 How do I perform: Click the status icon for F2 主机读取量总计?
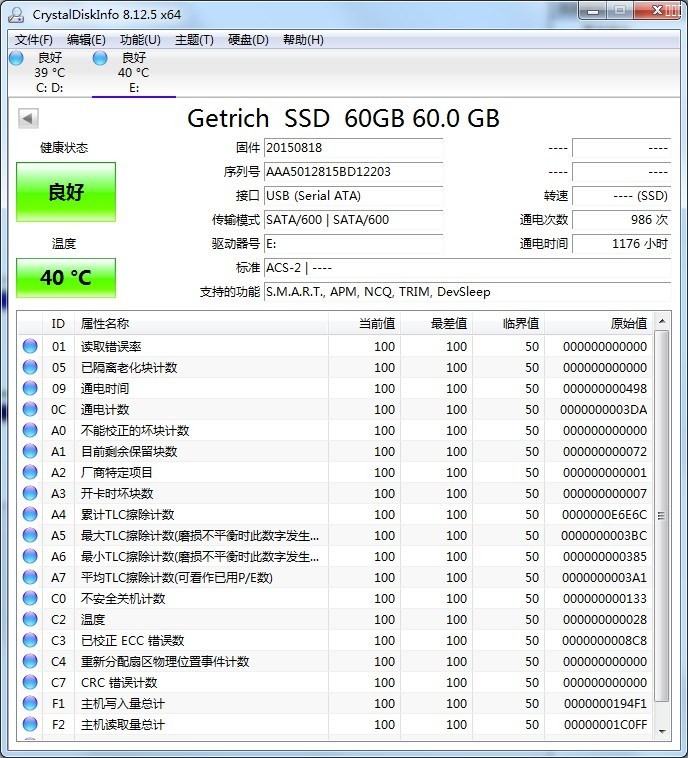(x=30, y=724)
